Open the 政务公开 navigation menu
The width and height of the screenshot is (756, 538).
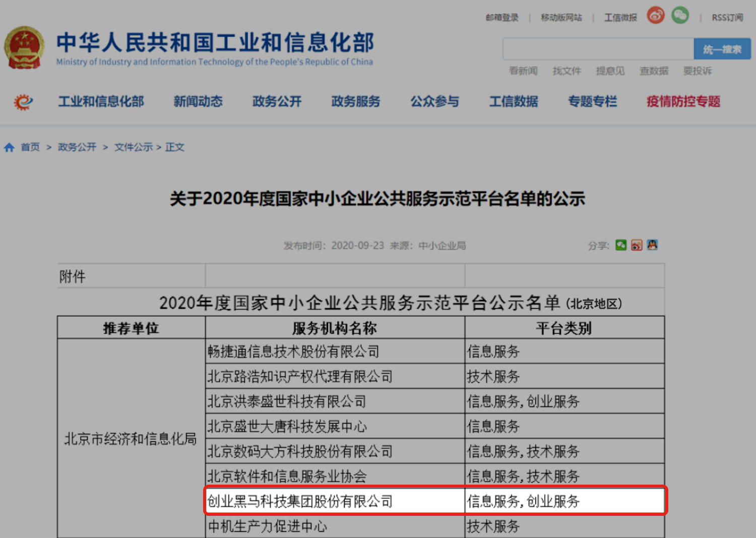(277, 102)
